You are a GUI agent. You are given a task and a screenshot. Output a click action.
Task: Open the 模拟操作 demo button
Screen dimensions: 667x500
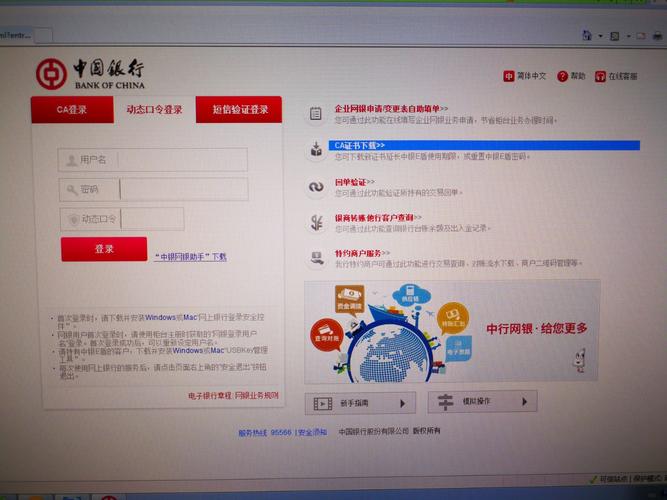[x=482, y=401]
